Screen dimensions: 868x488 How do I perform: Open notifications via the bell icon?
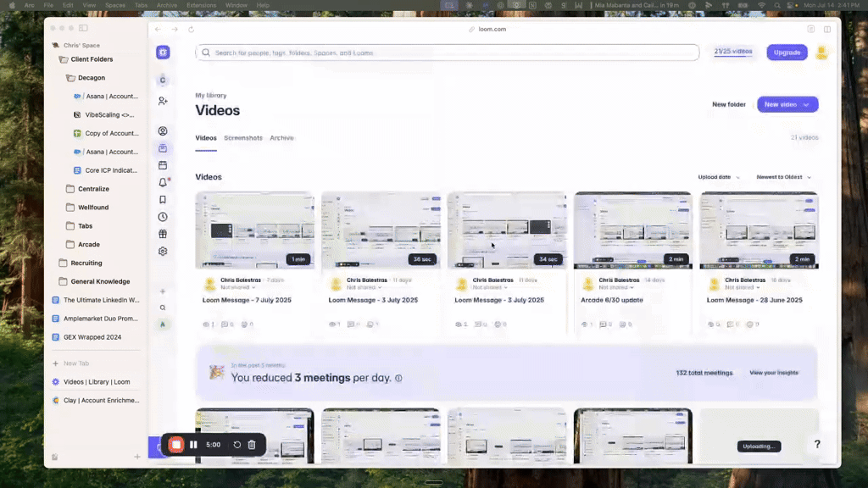163,183
